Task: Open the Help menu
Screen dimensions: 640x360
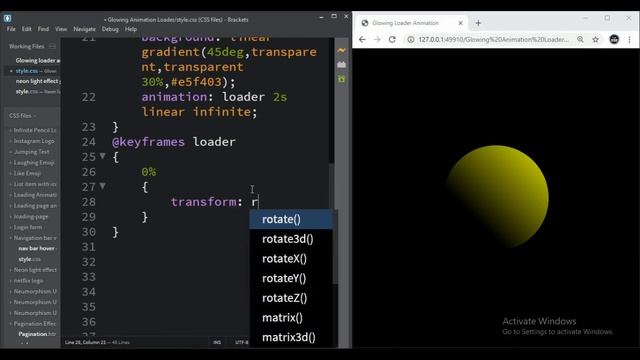Action: 131,29
